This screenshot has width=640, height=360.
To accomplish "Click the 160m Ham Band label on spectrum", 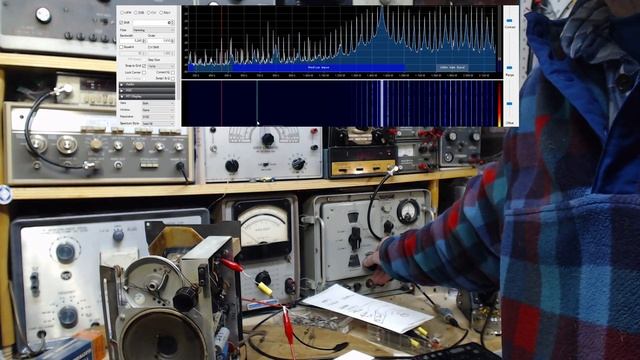I will click(452, 67).
